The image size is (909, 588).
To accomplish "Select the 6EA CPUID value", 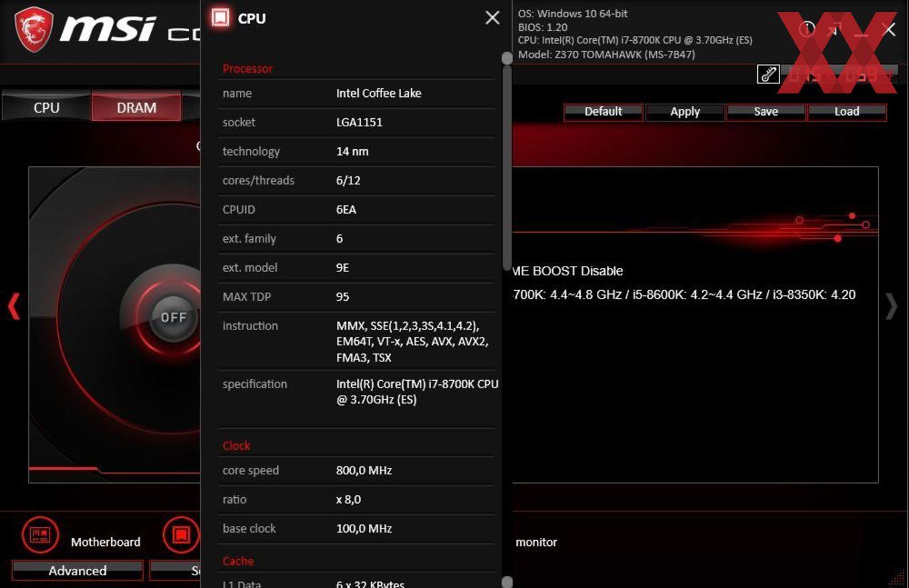I will click(x=346, y=209).
